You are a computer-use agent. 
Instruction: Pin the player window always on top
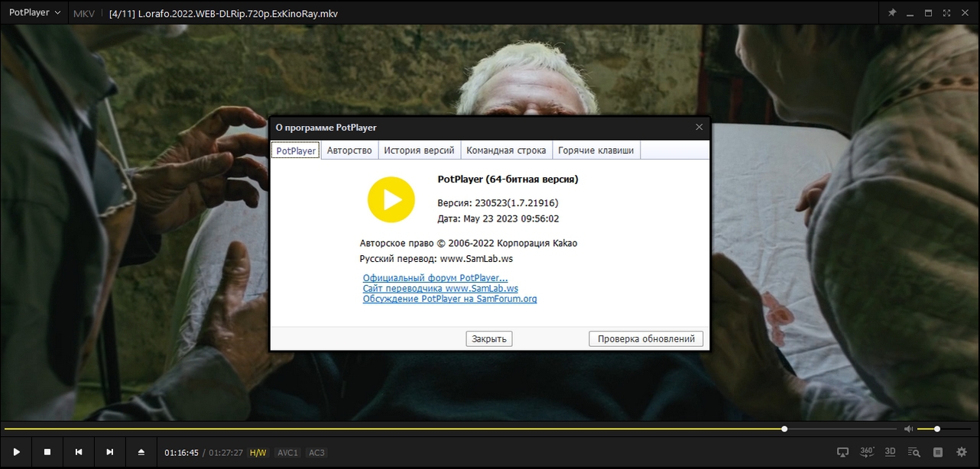point(891,13)
